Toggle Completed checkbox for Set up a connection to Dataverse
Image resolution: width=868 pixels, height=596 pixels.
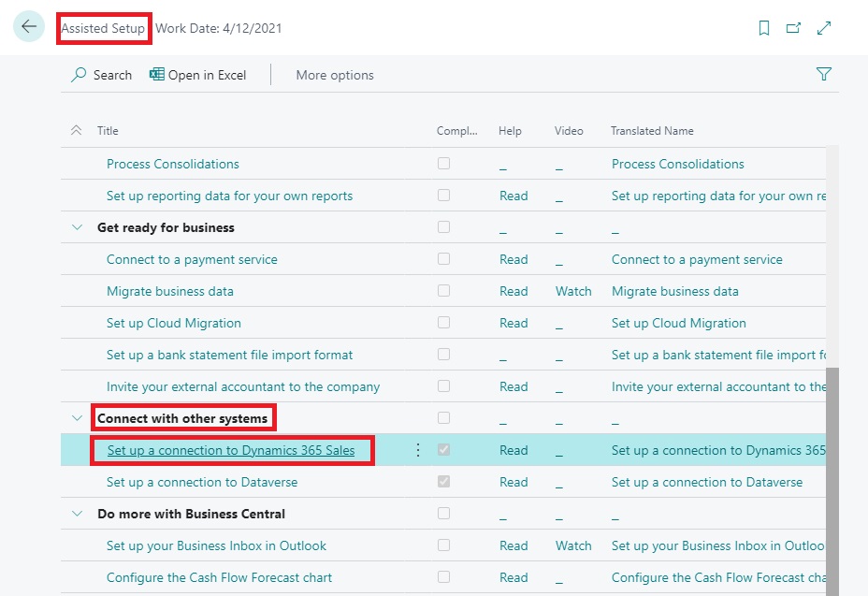[x=443, y=482]
